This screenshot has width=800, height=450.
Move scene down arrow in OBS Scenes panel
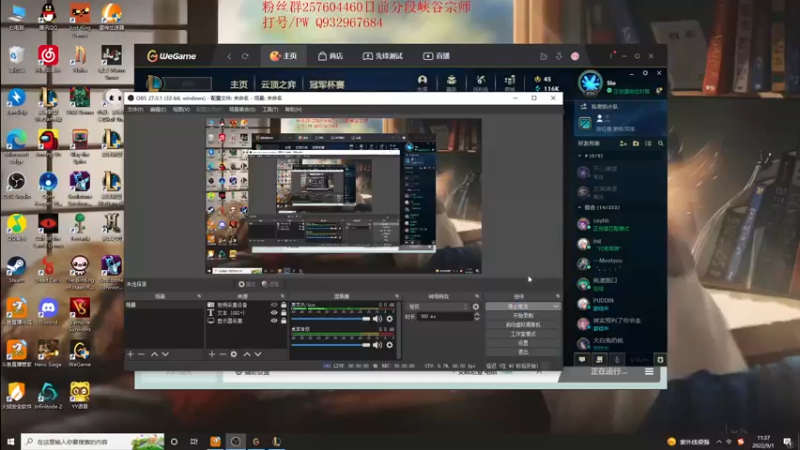tap(165, 354)
